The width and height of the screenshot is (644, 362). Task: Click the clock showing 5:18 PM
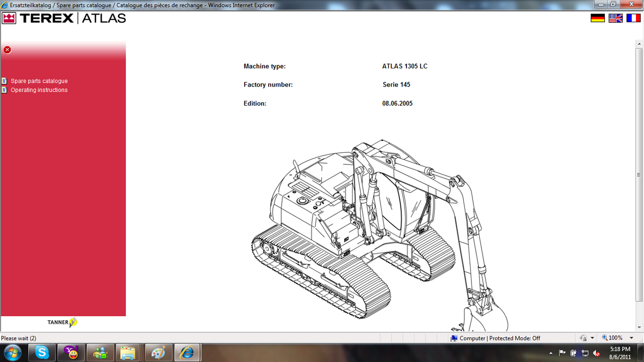coord(620,353)
